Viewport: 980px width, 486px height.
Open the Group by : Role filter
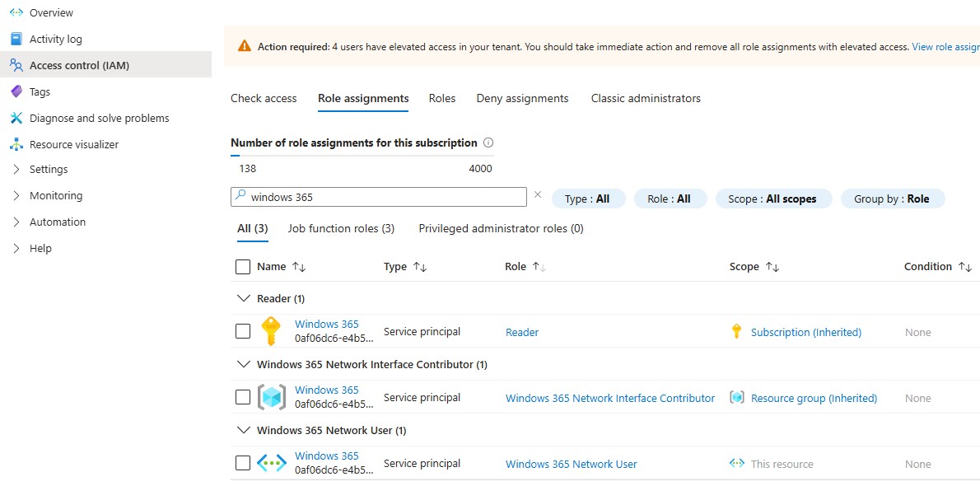pyautogui.click(x=892, y=199)
